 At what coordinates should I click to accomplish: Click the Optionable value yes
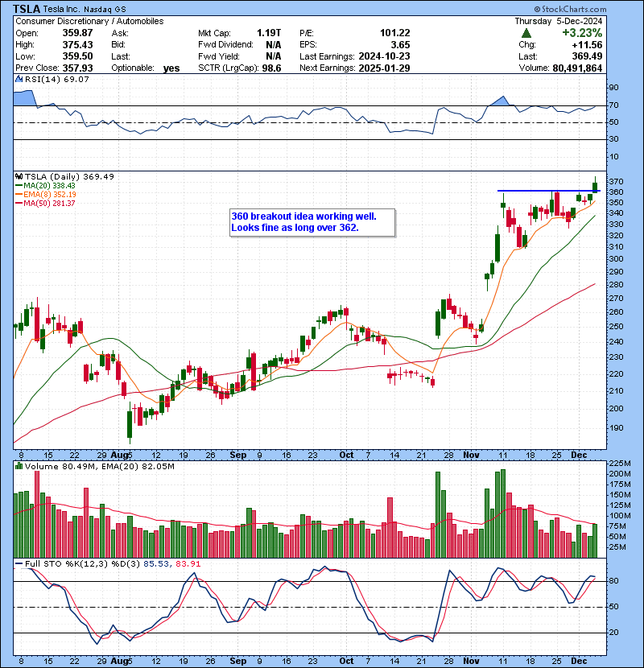click(171, 68)
